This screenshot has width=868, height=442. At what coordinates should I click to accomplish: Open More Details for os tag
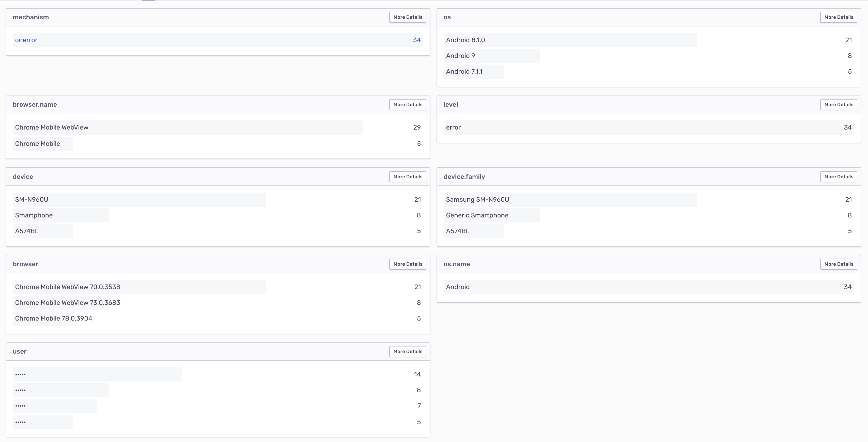(838, 17)
